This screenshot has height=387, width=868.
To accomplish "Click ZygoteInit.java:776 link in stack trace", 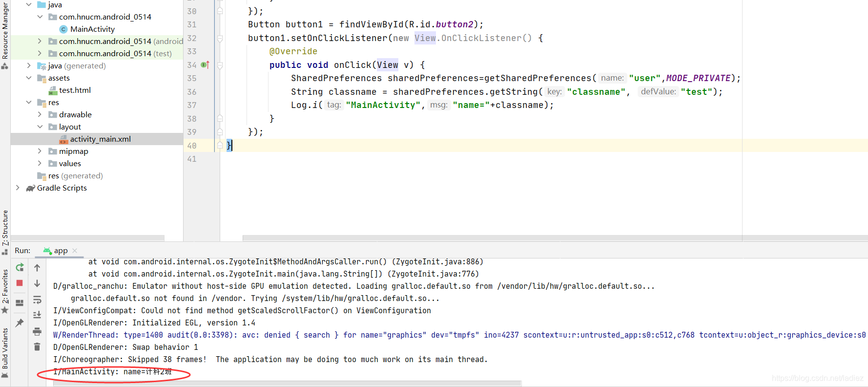I will pos(433,274).
